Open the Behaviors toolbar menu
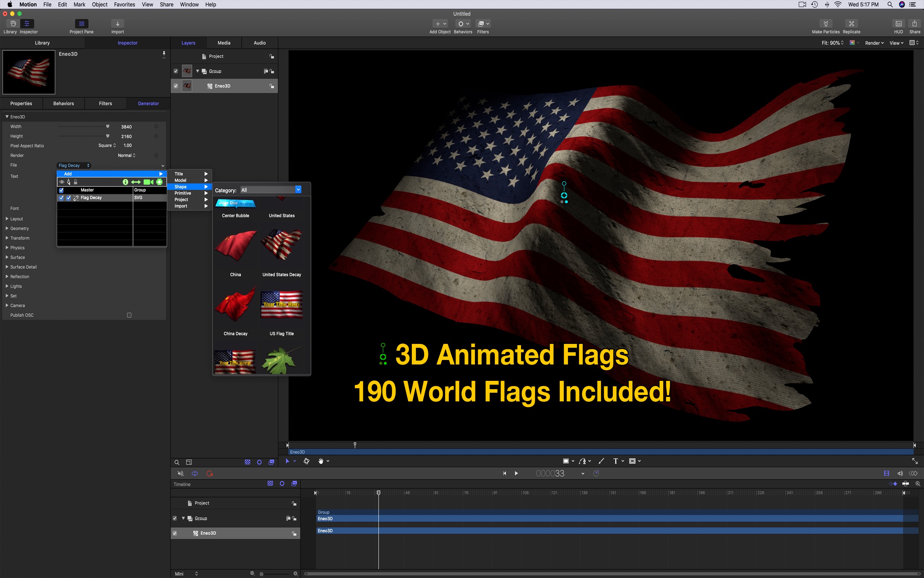 [x=463, y=24]
